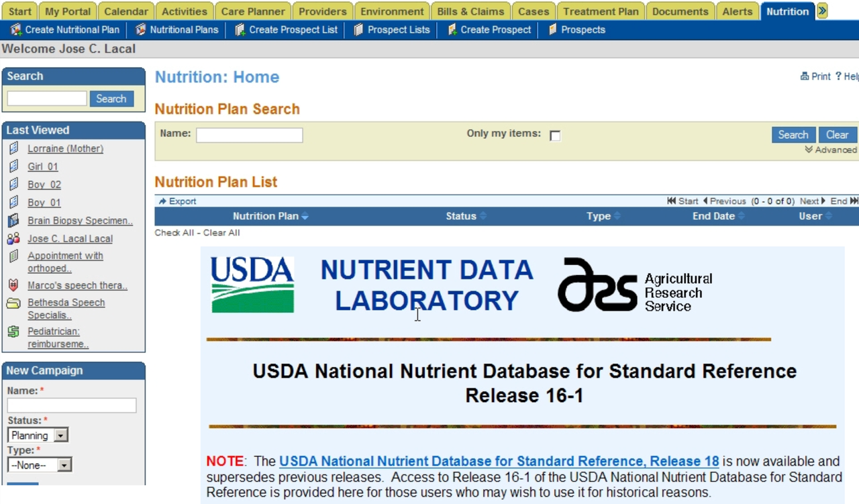The image size is (859, 504).
Task: Enable the Only my items checkbox
Action: [555, 136]
